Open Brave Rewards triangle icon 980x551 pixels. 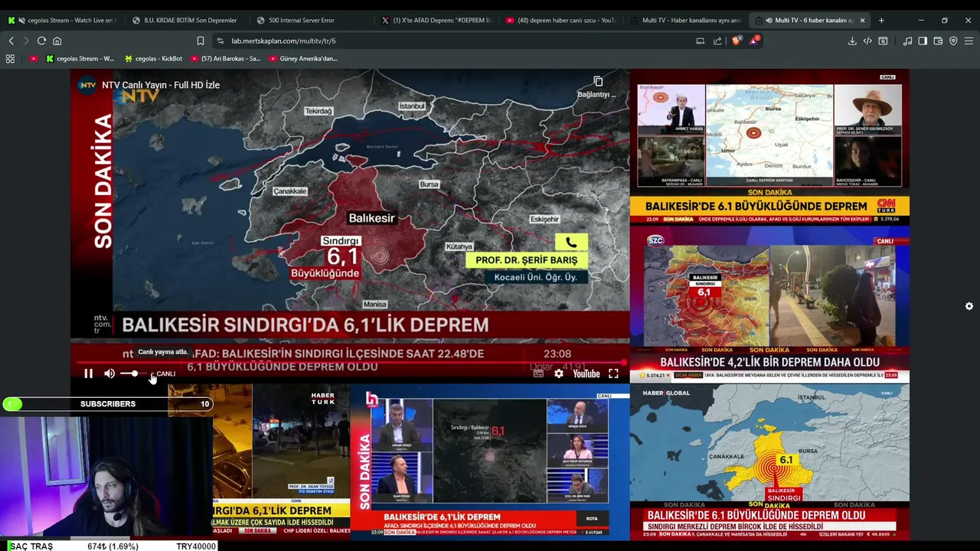pos(754,41)
